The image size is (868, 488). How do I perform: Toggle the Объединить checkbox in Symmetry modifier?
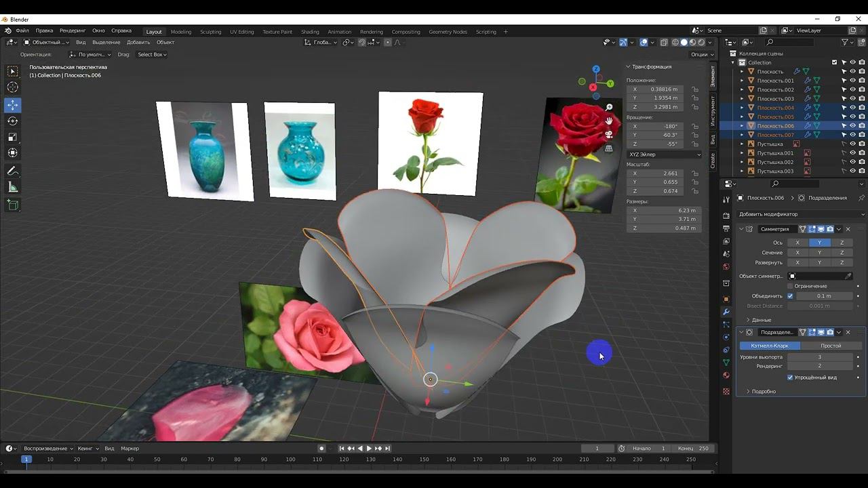[x=790, y=296]
